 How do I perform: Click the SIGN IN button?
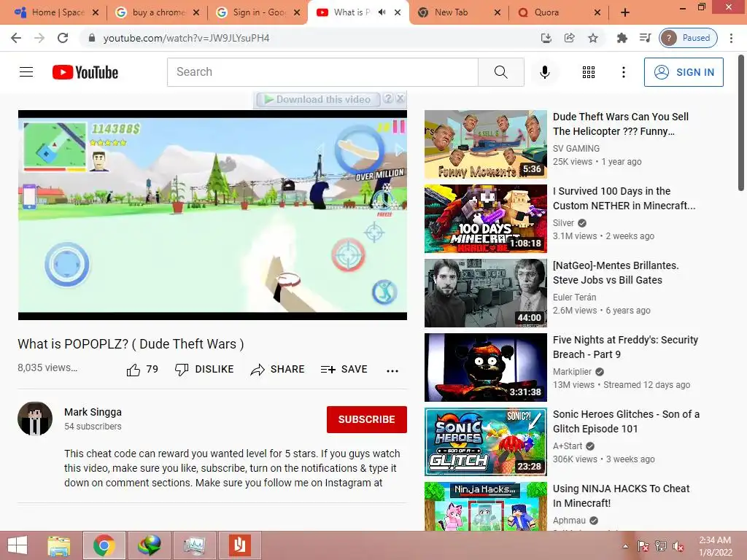(x=684, y=72)
